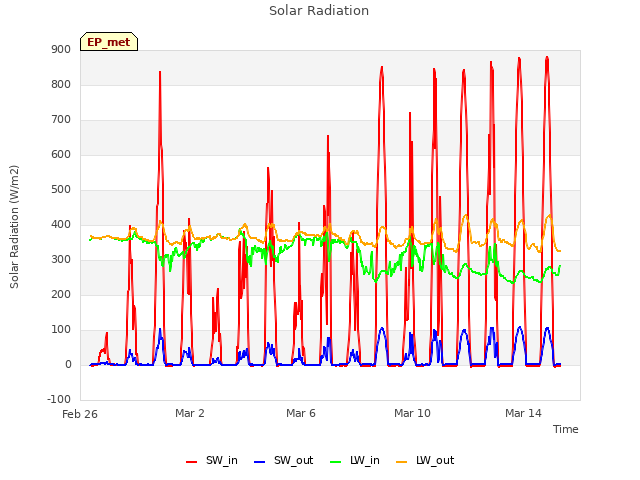Viewport: 640px width, 480px height.
Task: Click the 0 y-axis tick label
Action: click(x=68, y=365)
